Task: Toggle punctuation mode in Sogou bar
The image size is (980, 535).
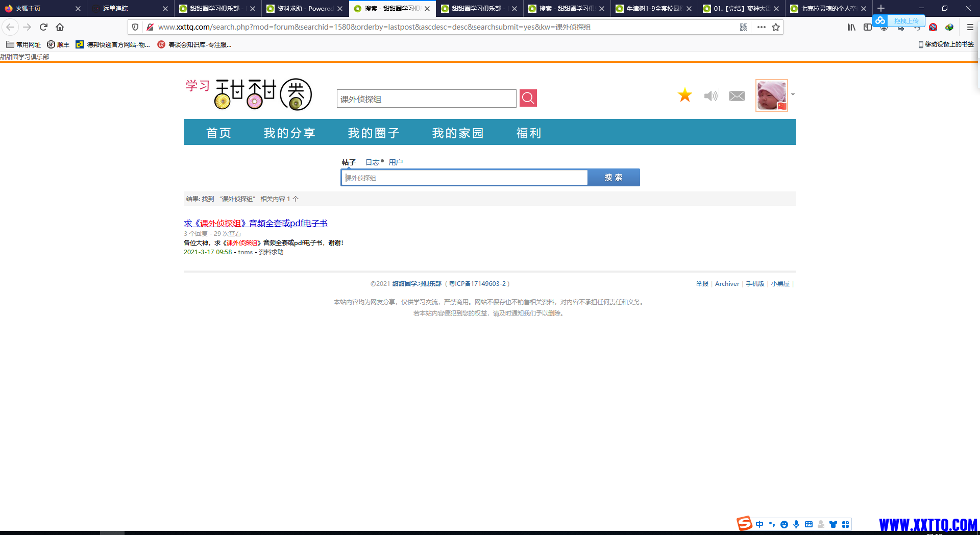Action: click(x=772, y=524)
